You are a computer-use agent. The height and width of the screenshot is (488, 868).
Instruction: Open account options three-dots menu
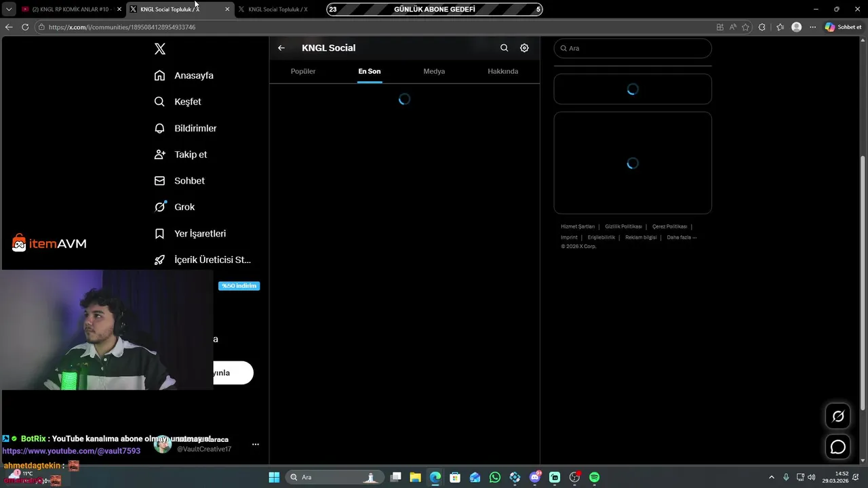pos(256,445)
